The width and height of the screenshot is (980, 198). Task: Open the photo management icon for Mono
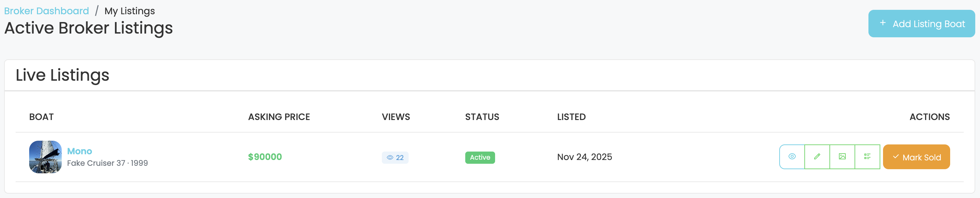coord(842,157)
